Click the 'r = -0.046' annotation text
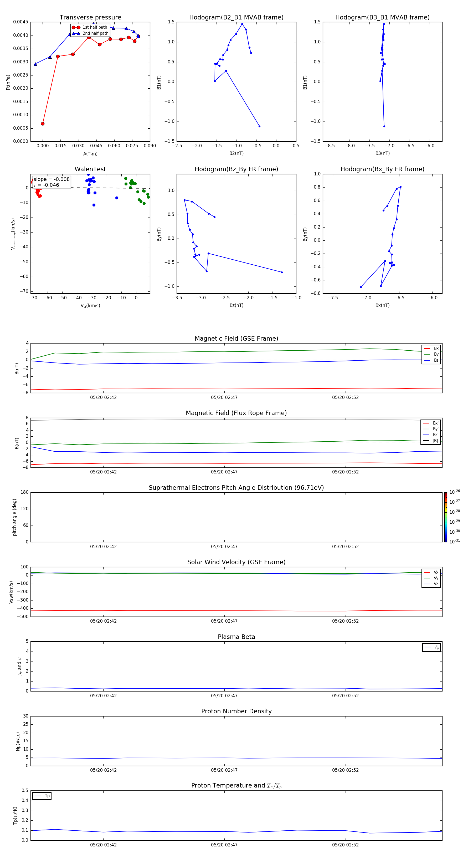473x868 pixels. pos(47,185)
